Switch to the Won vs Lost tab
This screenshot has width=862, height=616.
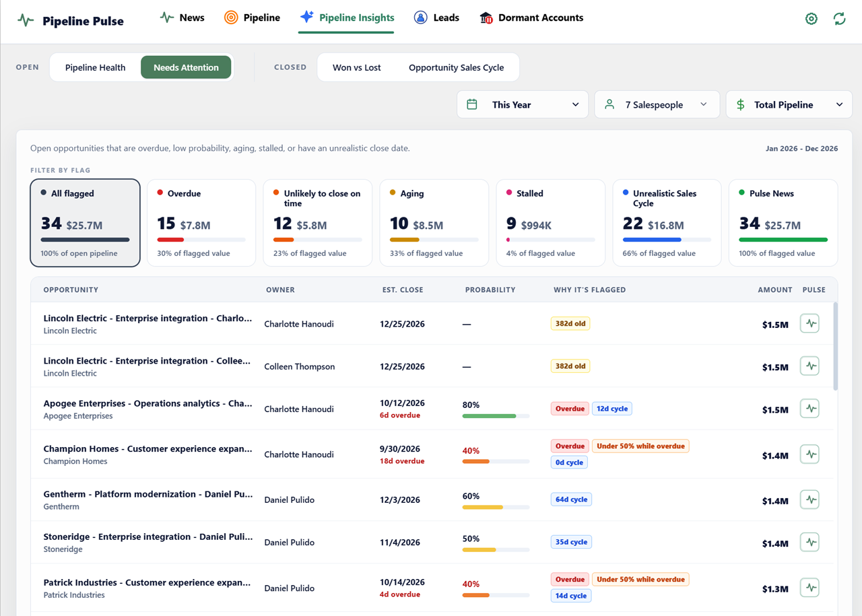[357, 67]
